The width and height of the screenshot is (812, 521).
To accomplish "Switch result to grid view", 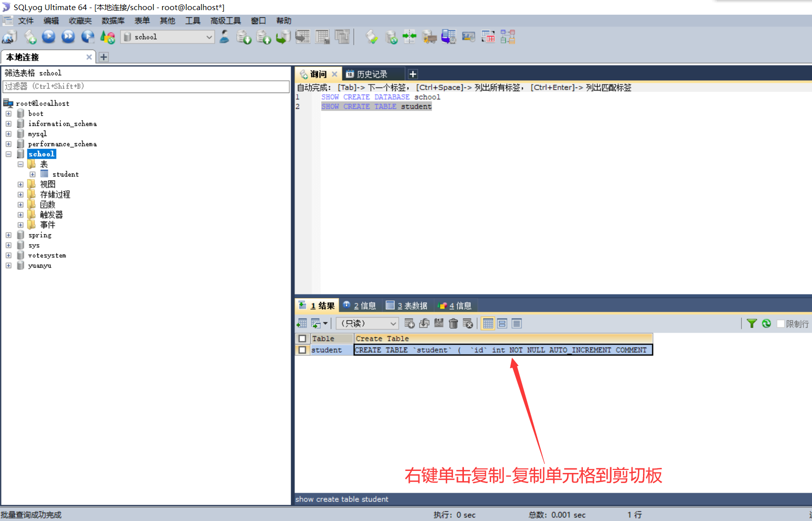I will coord(488,323).
